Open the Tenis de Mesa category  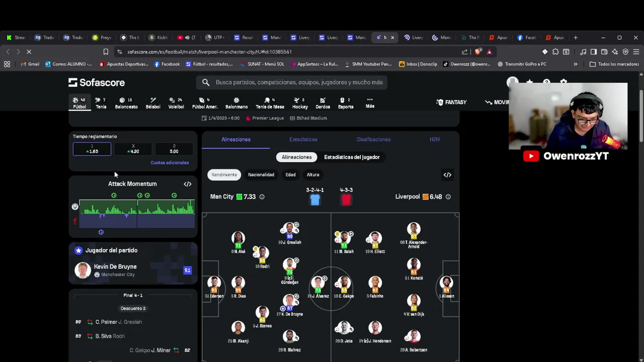point(270,103)
